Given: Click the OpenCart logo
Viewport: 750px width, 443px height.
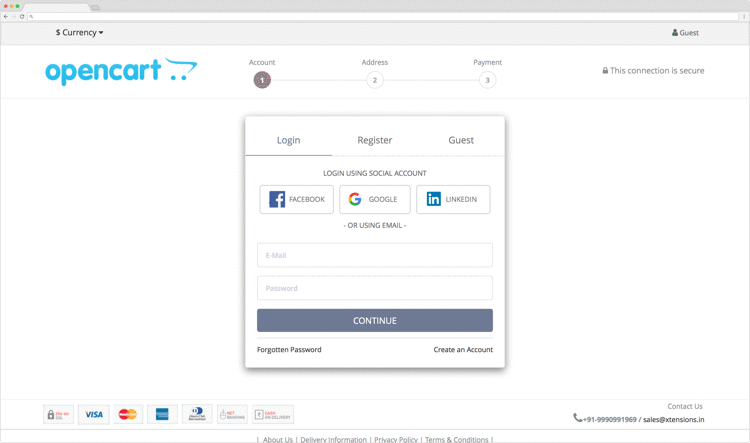Looking at the screenshot, I should click(120, 71).
